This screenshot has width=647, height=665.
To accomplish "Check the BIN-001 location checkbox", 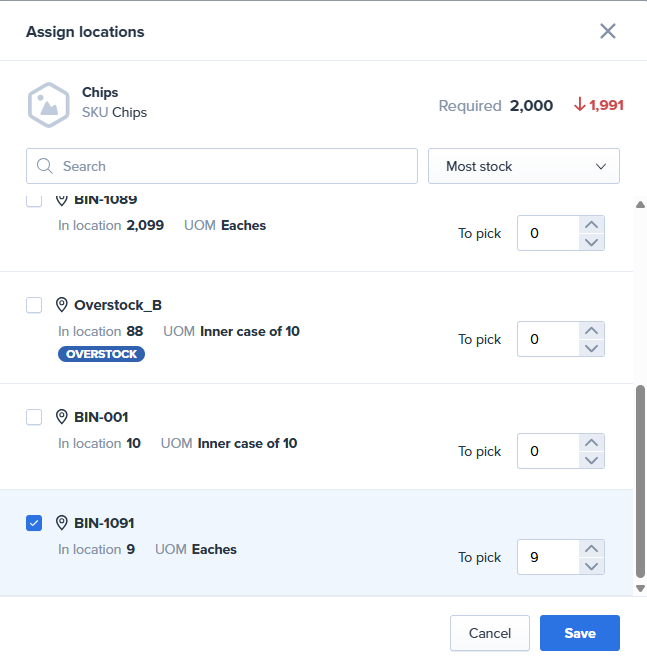I will coord(34,417).
